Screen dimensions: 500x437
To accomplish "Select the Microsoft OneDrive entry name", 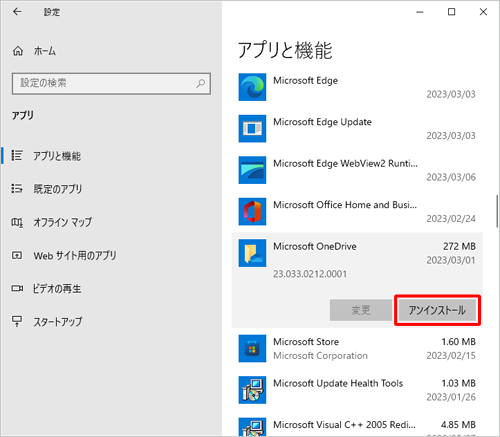I will [x=315, y=246].
